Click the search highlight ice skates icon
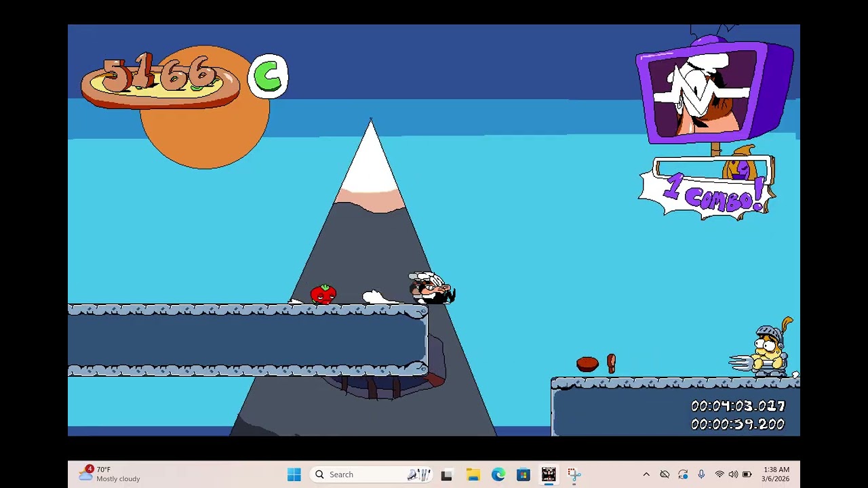 tap(419, 474)
